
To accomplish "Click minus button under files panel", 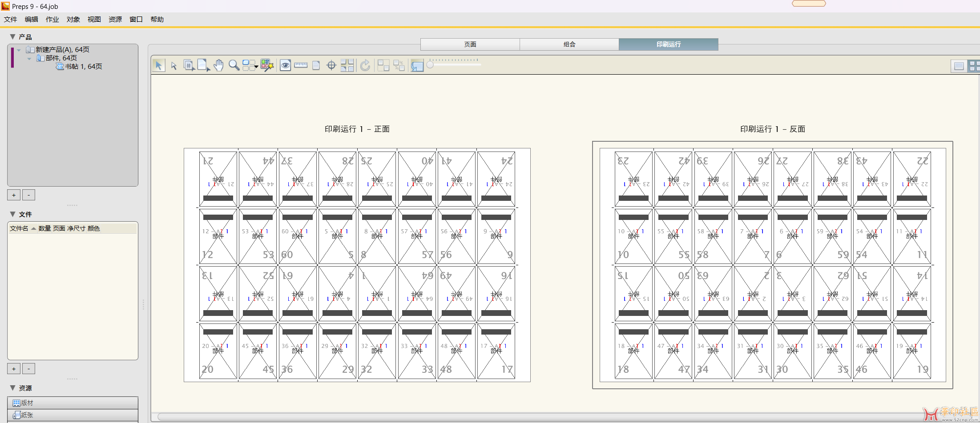I will (x=28, y=368).
